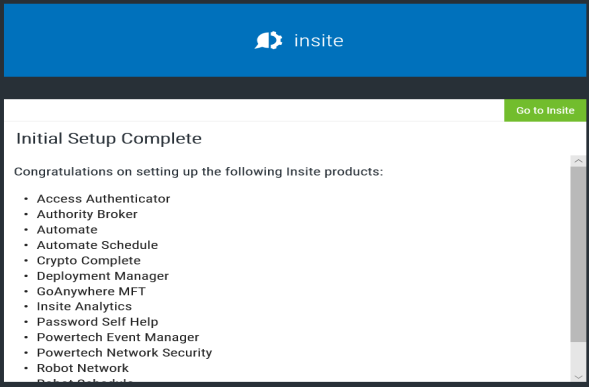This screenshot has width=589, height=387.
Task: Click the scrollbar up arrow
Action: pos(578,161)
